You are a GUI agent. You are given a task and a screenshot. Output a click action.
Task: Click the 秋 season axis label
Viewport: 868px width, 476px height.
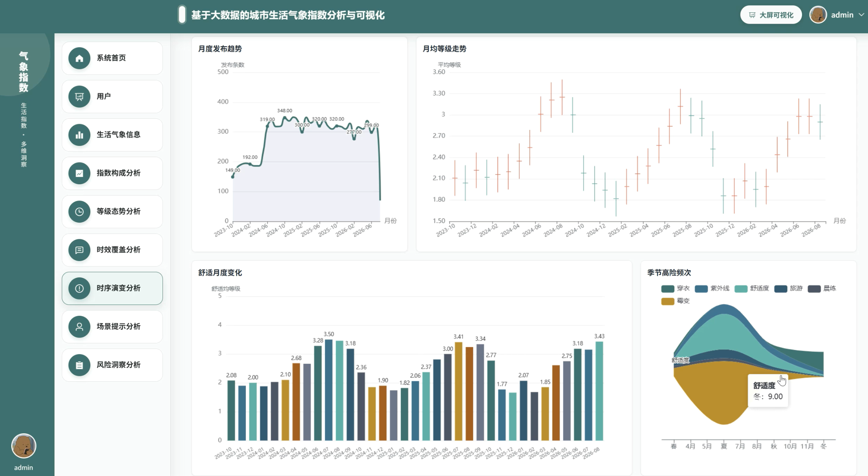774,446
